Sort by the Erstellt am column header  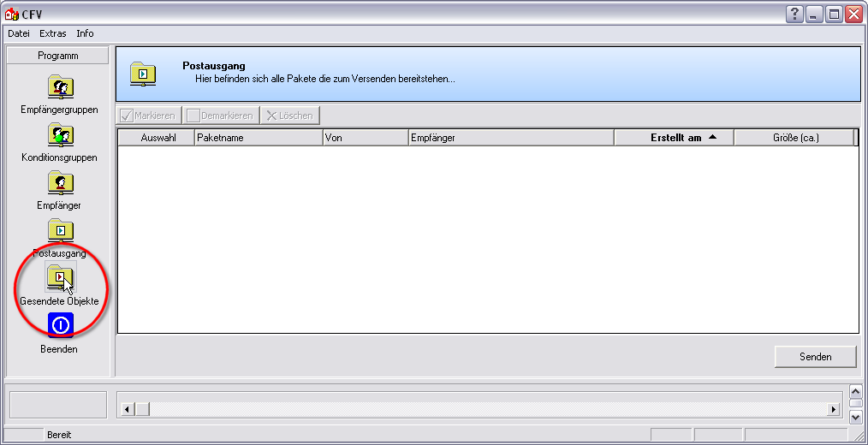coord(675,138)
